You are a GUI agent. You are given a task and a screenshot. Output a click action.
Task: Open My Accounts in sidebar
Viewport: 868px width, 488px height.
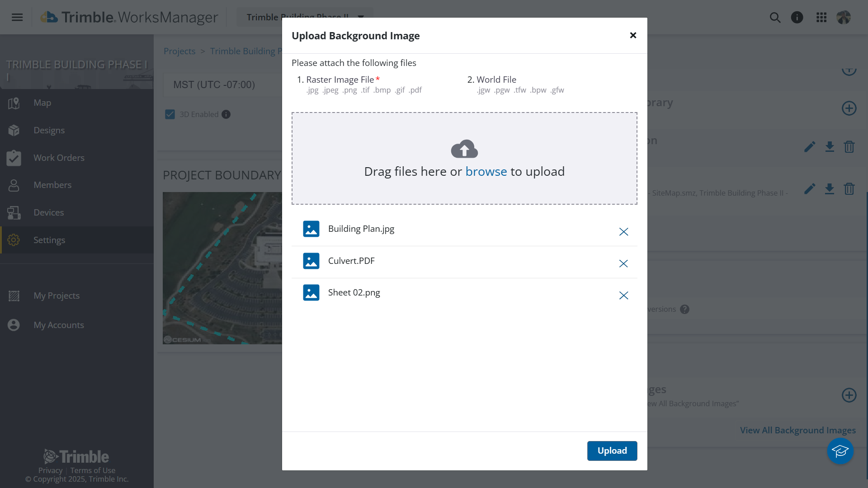(x=77, y=325)
